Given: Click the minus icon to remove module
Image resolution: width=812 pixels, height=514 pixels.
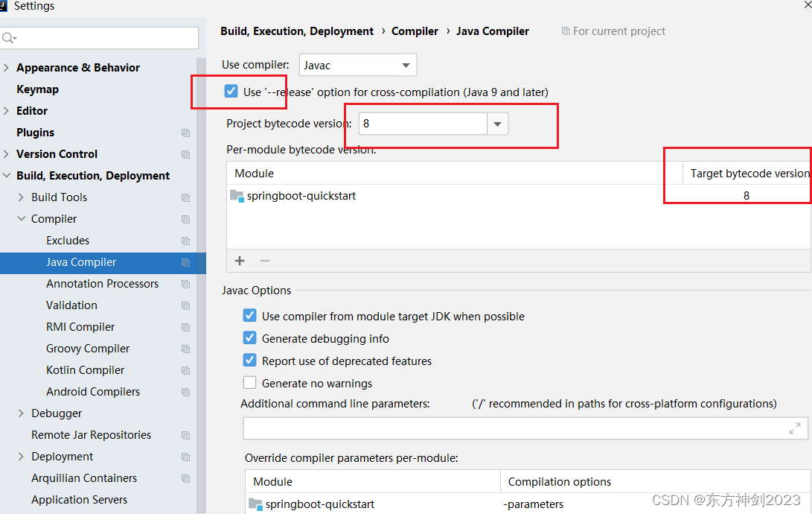Looking at the screenshot, I should click(265, 261).
